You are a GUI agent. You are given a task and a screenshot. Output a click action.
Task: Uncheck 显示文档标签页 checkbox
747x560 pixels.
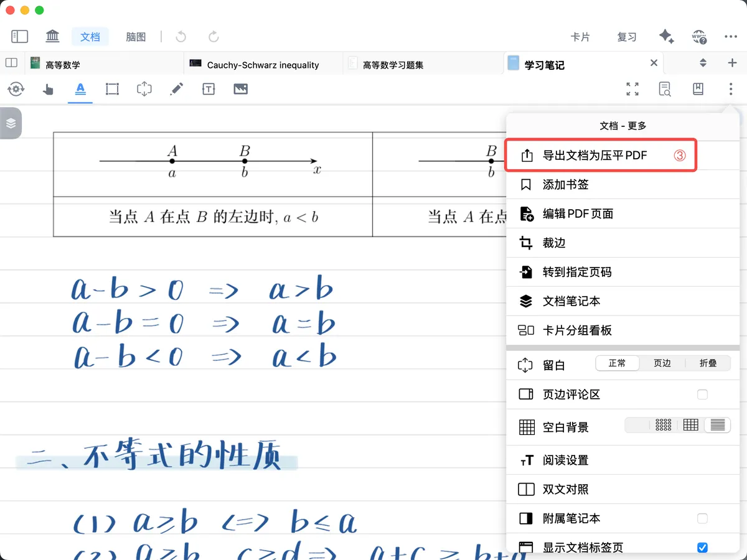[702, 548]
